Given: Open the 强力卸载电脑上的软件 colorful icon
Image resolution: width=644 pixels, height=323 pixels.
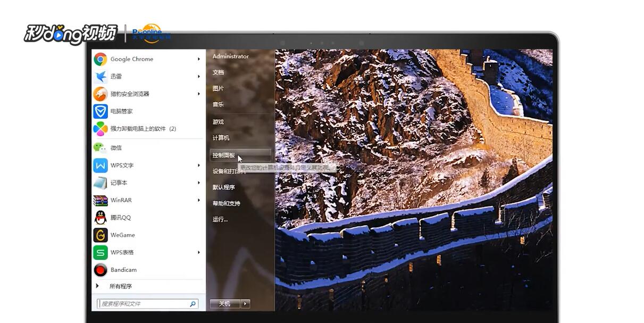Looking at the screenshot, I should tap(101, 129).
